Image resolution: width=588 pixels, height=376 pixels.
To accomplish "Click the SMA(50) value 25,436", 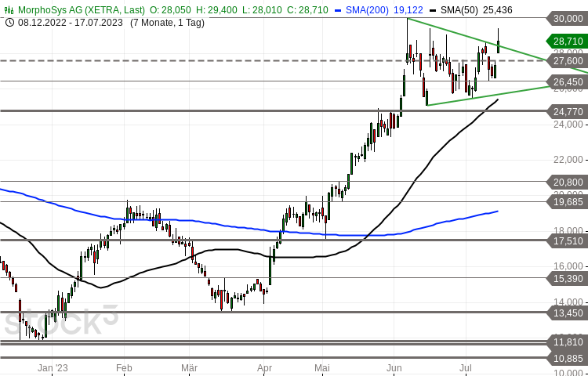I will [x=497, y=9].
